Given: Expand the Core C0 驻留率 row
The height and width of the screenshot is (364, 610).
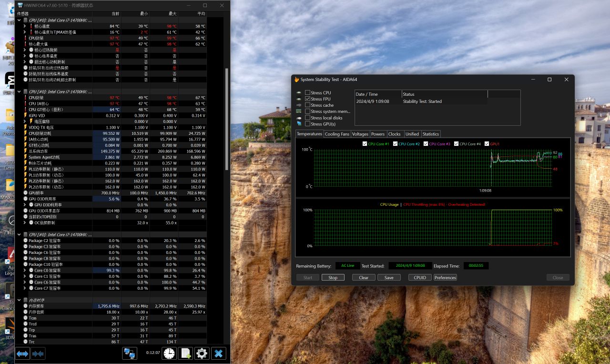Looking at the screenshot, I should 25,270.
